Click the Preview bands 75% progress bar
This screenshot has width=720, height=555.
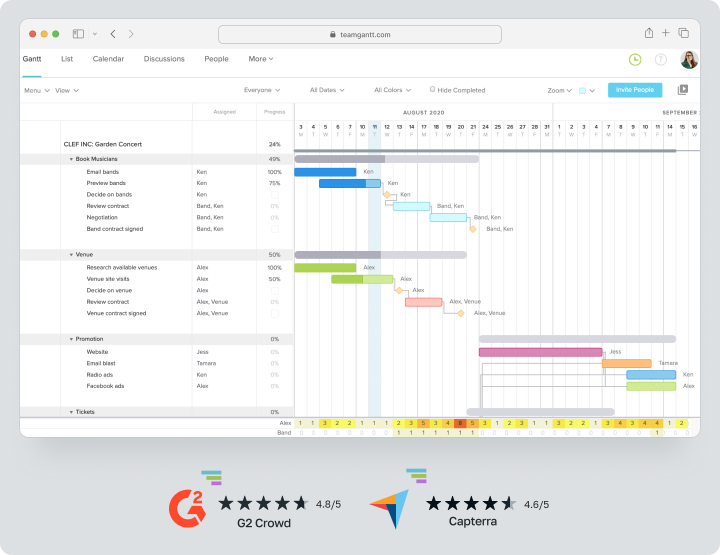350,184
